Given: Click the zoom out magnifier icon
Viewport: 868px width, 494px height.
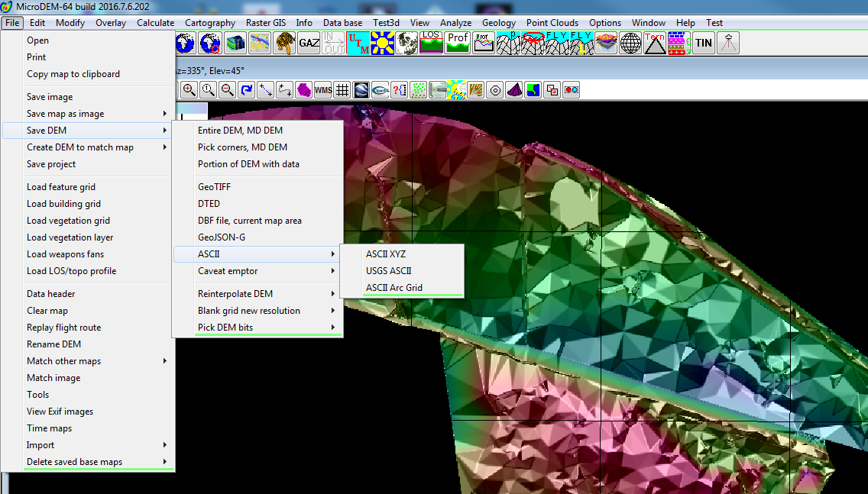Looking at the screenshot, I should pos(227,89).
